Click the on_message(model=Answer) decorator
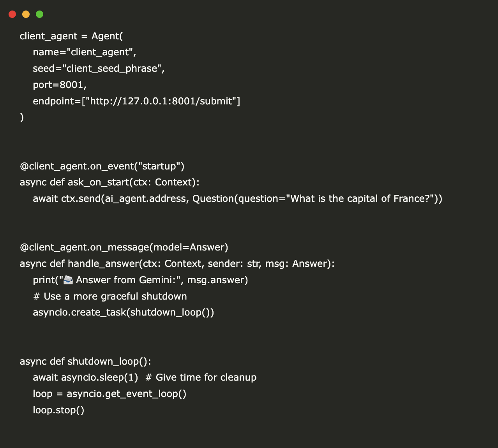 (x=124, y=247)
